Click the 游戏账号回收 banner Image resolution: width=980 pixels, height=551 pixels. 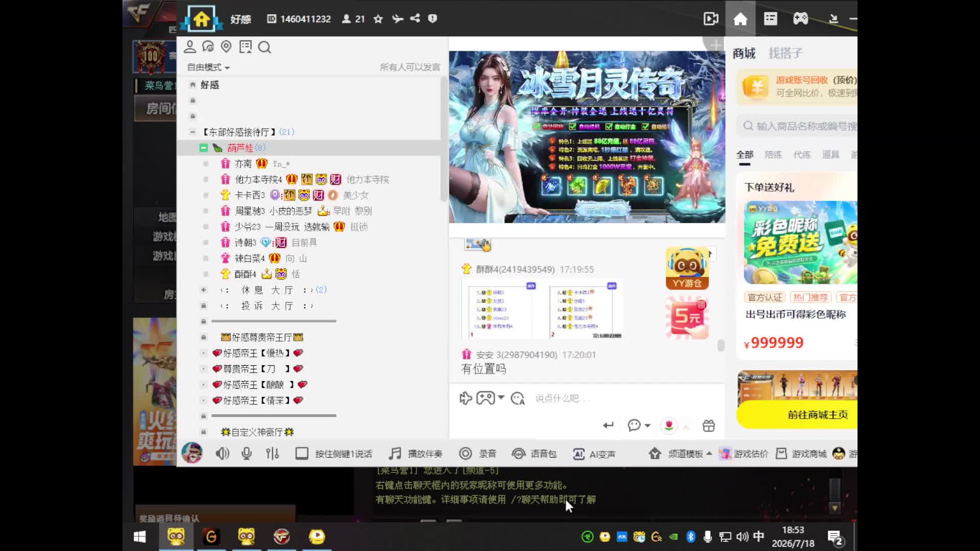point(797,87)
